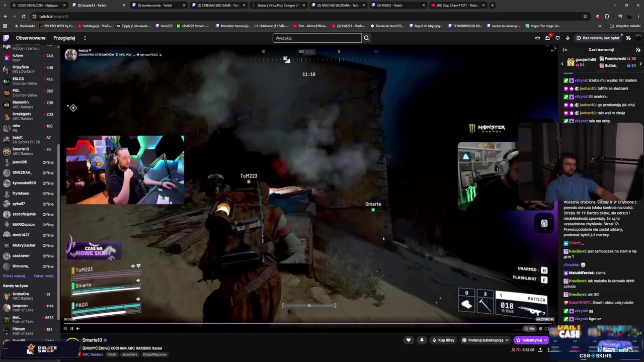Click the share stream icon
644x362 pixels.
pyautogui.click(x=540, y=349)
